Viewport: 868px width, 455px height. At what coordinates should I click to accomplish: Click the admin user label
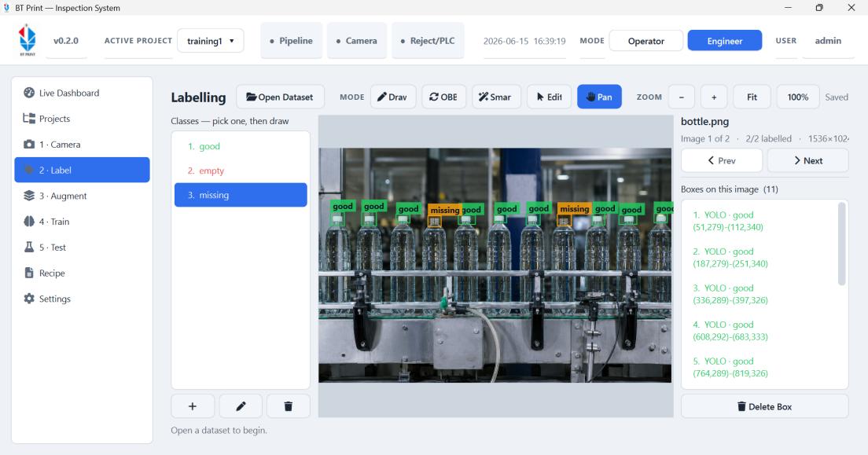(x=828, y=41)
